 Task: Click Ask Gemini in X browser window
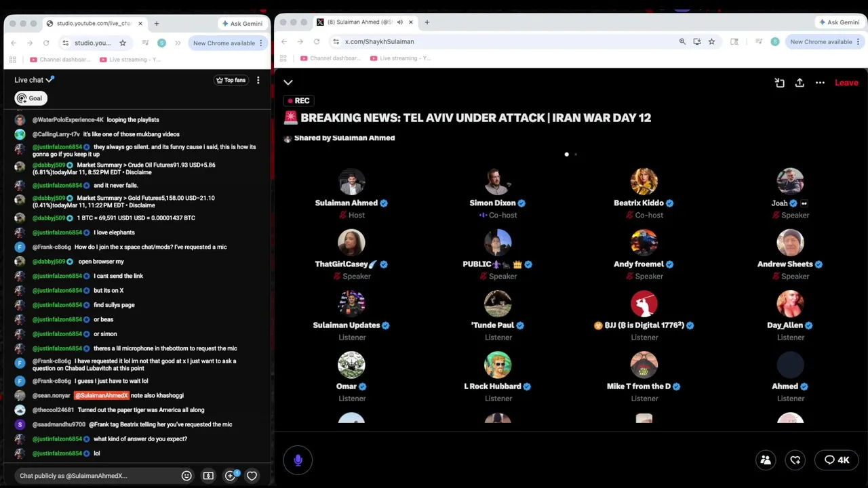point(839,22)
